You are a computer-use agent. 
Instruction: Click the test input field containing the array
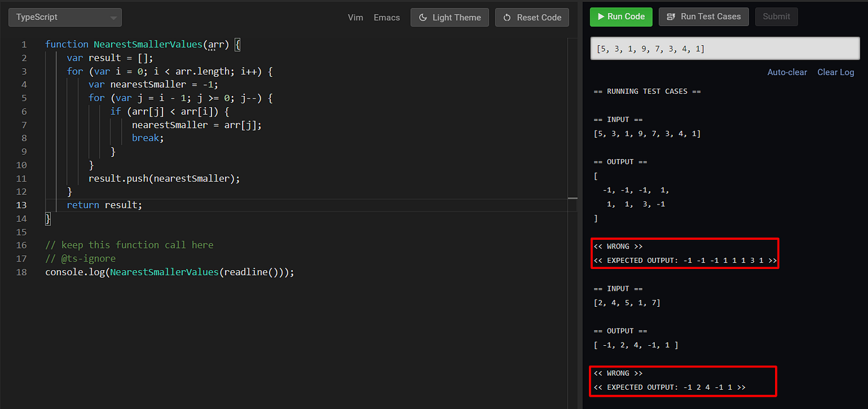pos(724,48)
